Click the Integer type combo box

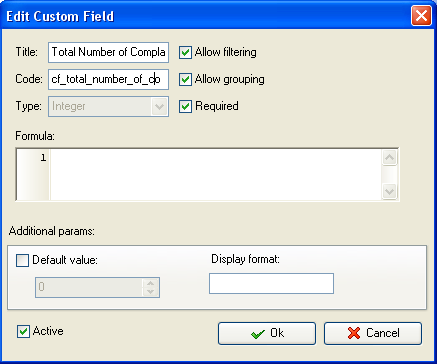[108, 107]
